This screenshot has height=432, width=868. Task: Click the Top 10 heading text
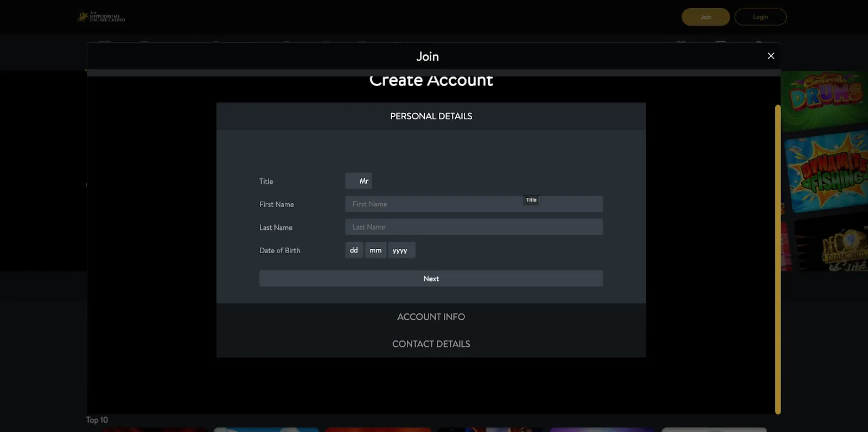click(97, 420)
